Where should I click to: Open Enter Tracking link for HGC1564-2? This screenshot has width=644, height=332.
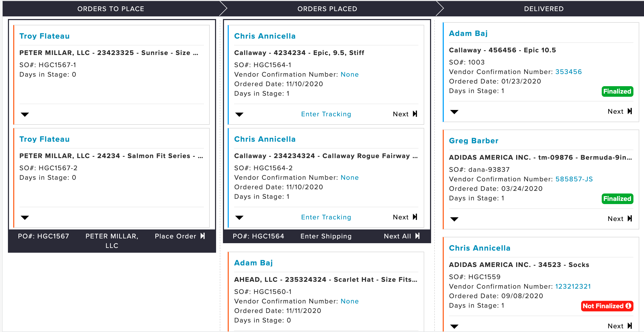point(326,217)
